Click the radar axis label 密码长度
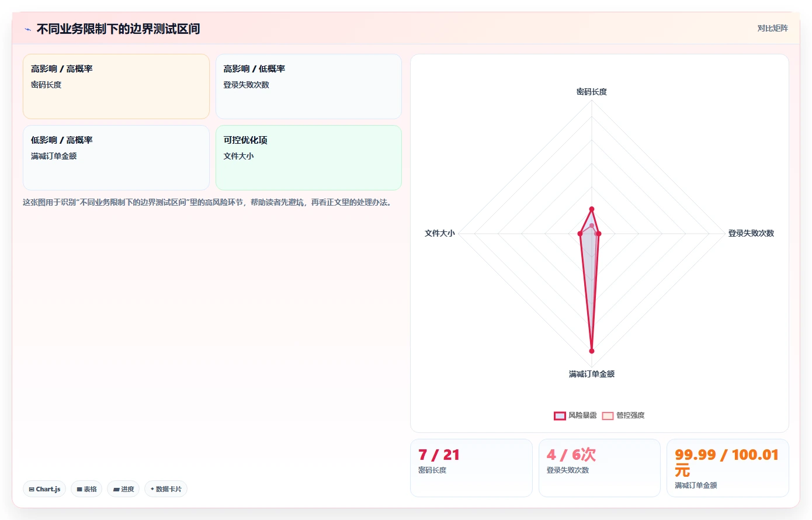The image size is (812, 520). [592, 92]
